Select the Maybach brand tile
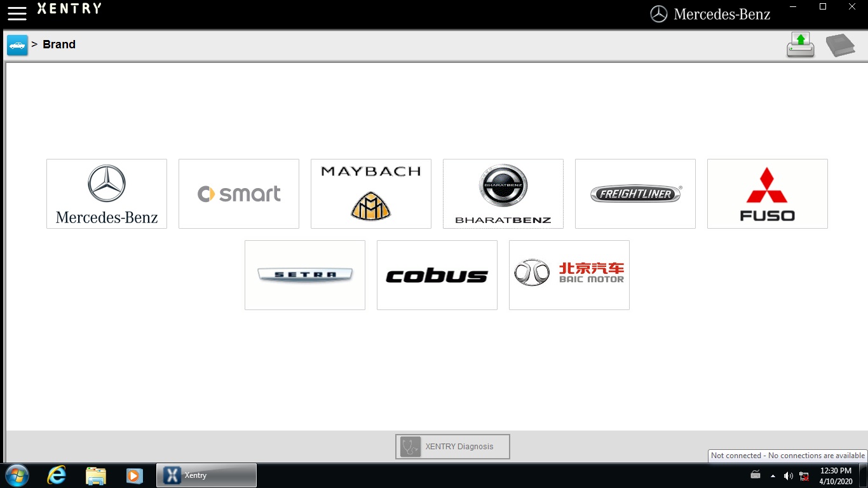Screen dimensions: 868x488 pos(371,194)
